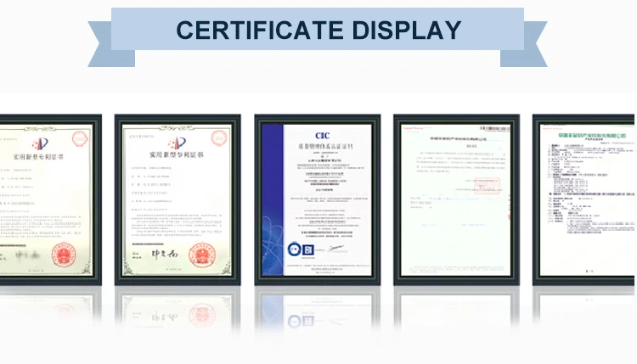The height and width of the screenshot is (364, 637).
Task: Select the partially cut-off patent certificate on the left
Action: (x=50, y=199)
